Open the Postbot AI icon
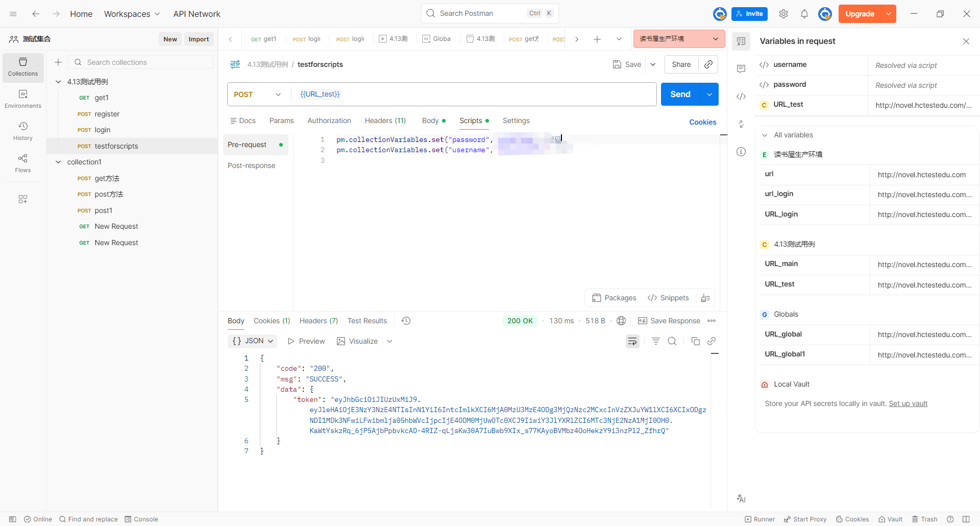This screenshot has width=980, height=526. click(x=741, y=498)
